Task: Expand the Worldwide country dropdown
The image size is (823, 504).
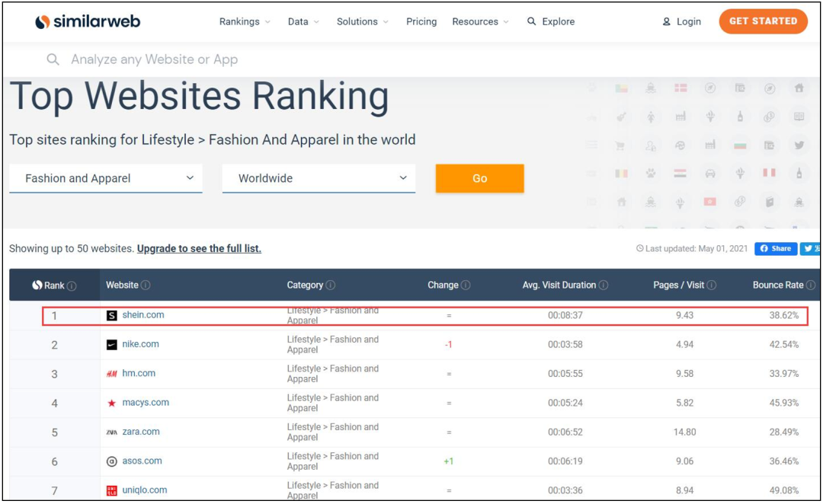Action: click(319, 178)
